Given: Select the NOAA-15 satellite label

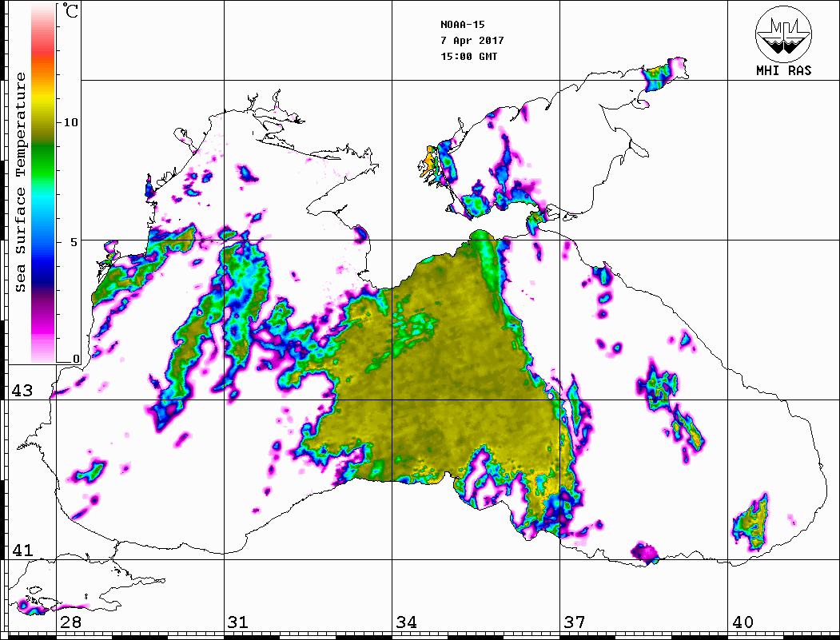Looking at the screenshot, I should [x=462, y=25].
